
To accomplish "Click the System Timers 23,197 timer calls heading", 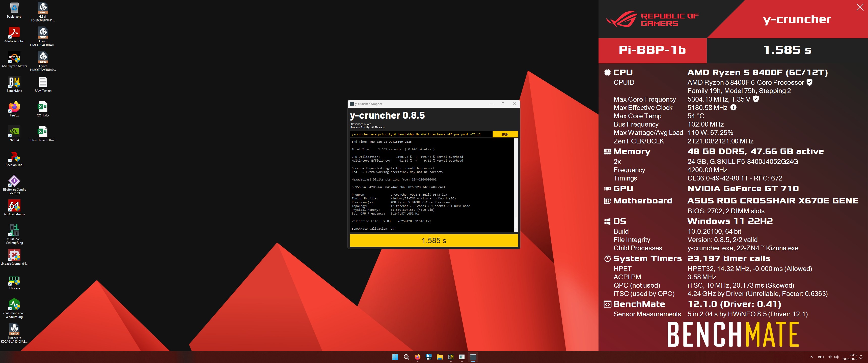I will [x=728, y=259].
